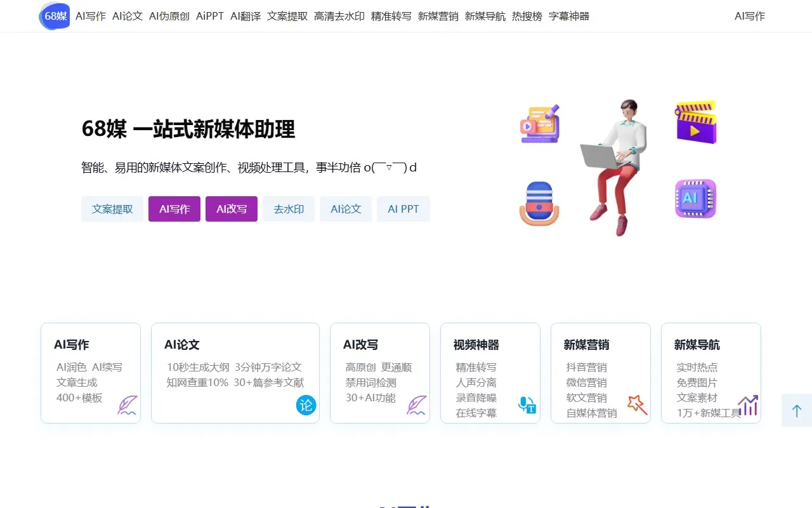This screenshot has width=812, height=508.
Task: Open 字幕神器 in the top navigation
Action: pyautogui.click(x=568, y=17)
